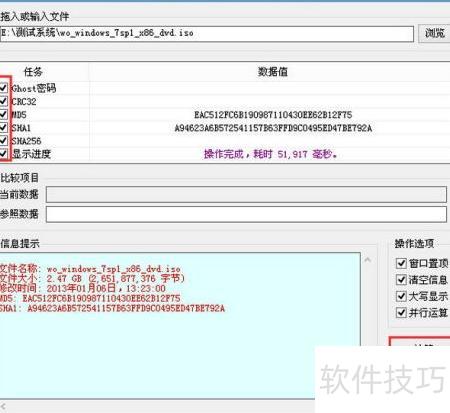Toggle the 清空信息 checkbox
The width and height of the screenshot is (450, 413).
click(401, 280)
